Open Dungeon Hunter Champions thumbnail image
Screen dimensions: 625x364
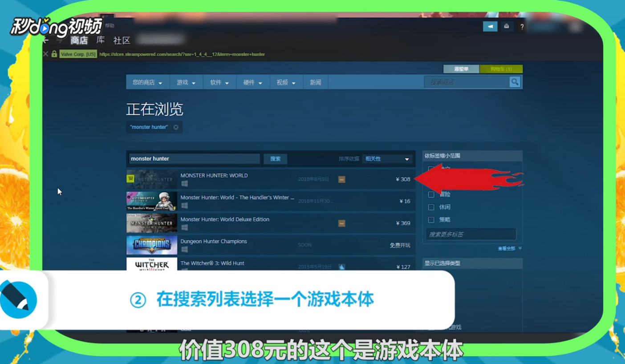(152, 245)
